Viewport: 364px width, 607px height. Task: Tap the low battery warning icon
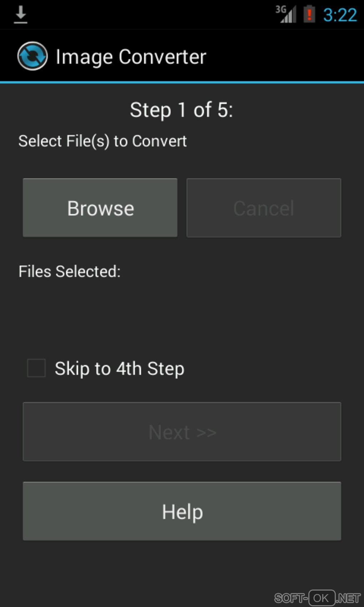click(309, 14)
